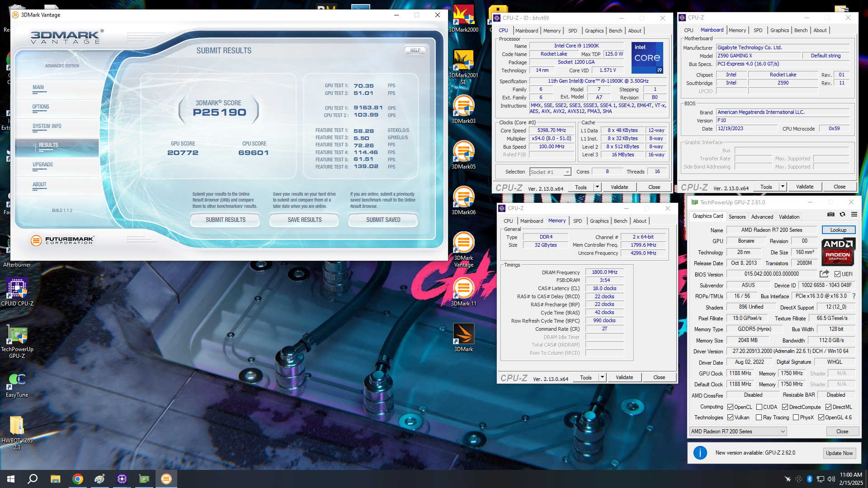Open the 3DMark2000 desktop shortcut

463,18
